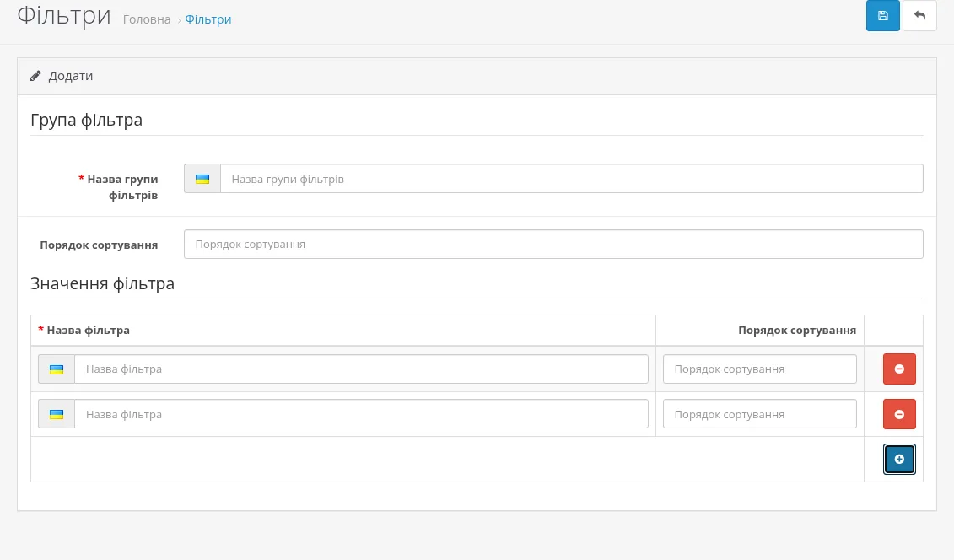Click Ukrainian flag in second filter name row

57,415
